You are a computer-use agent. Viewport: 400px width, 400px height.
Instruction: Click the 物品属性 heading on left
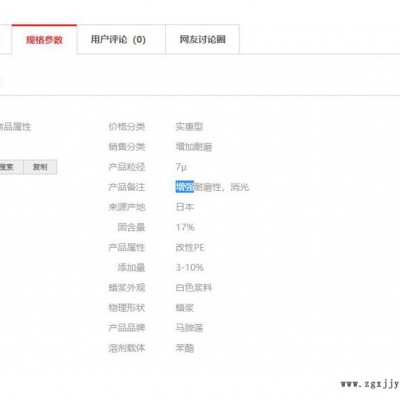tap(15, 127)
